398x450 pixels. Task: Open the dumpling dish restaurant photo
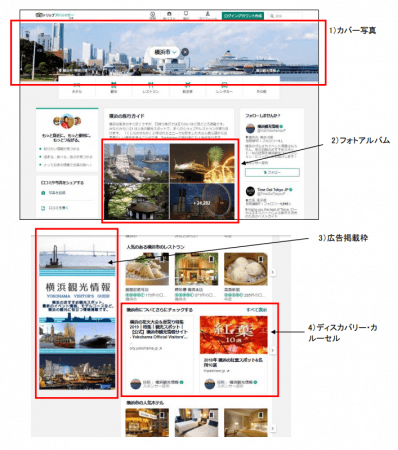click(x=147, y=269)
